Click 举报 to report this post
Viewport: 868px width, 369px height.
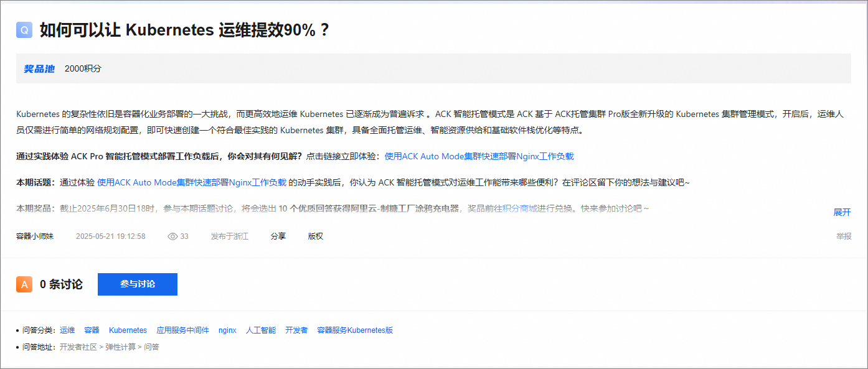[844, 236]
